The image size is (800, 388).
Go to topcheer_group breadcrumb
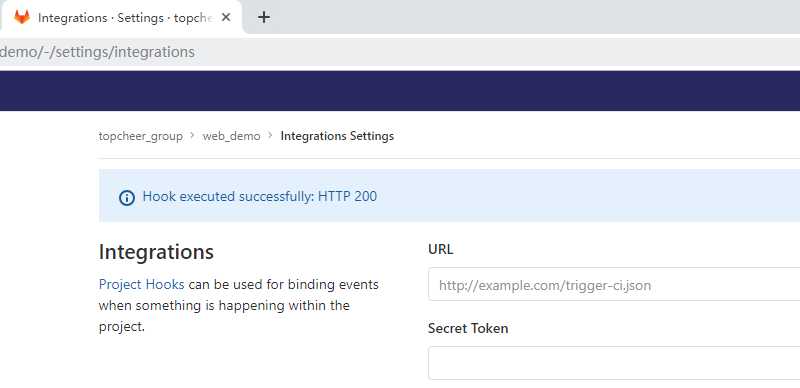tap(141, 136)
